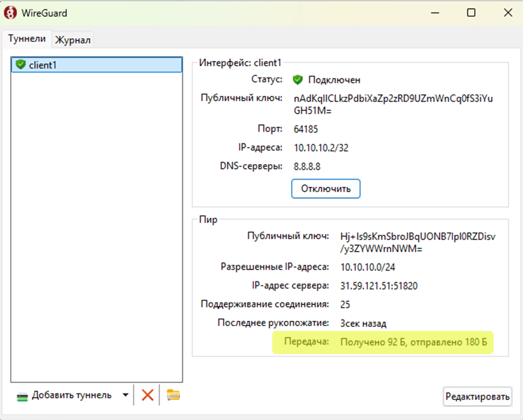Click last handshake value 3сек назад
The width and height of the screenshot is (523, 420).
[363, 323]
